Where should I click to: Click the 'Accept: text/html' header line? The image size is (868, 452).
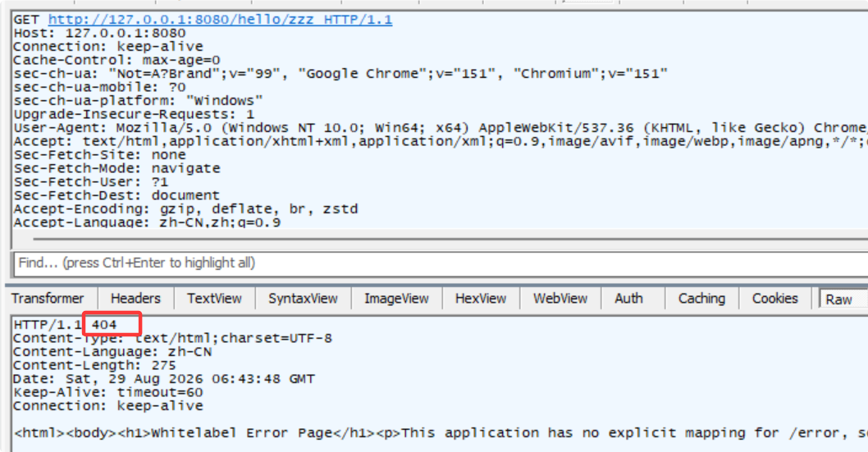tap(441, 142)
